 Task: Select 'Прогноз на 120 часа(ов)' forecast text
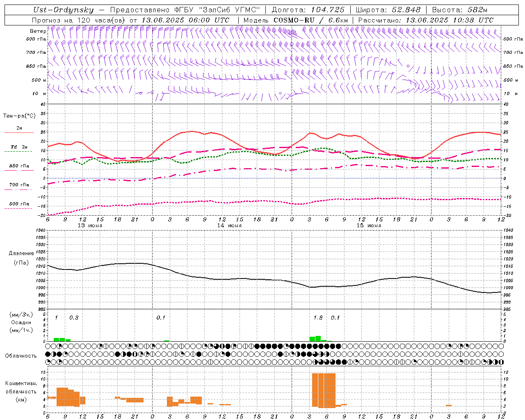[x=79, y=20]
